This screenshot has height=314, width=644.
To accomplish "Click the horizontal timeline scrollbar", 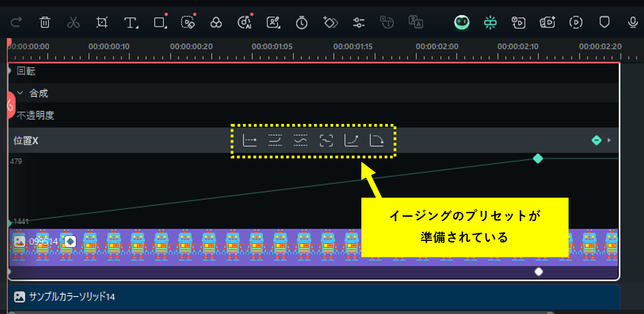I will pos(282,312).
